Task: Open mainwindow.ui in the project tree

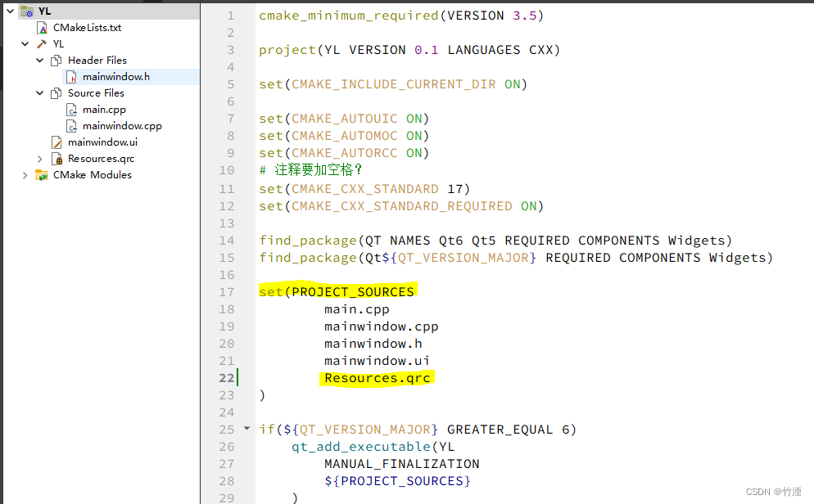Action: tap(103, 142)
